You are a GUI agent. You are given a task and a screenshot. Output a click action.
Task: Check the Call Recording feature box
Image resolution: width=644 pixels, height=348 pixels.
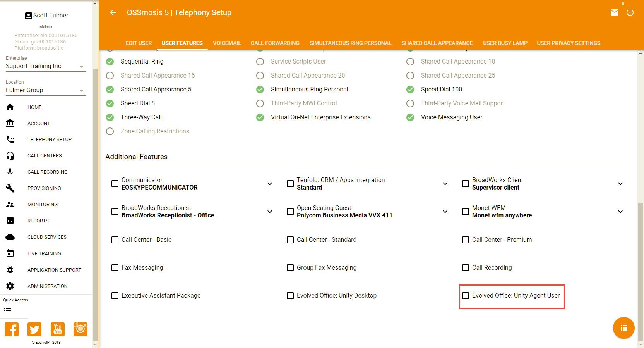(x=466, y=268)
